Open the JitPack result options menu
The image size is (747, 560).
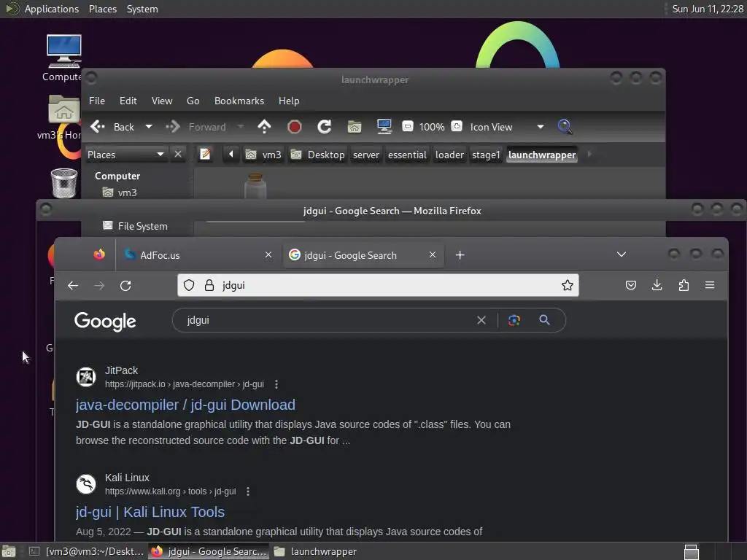[x=276, y=384]
